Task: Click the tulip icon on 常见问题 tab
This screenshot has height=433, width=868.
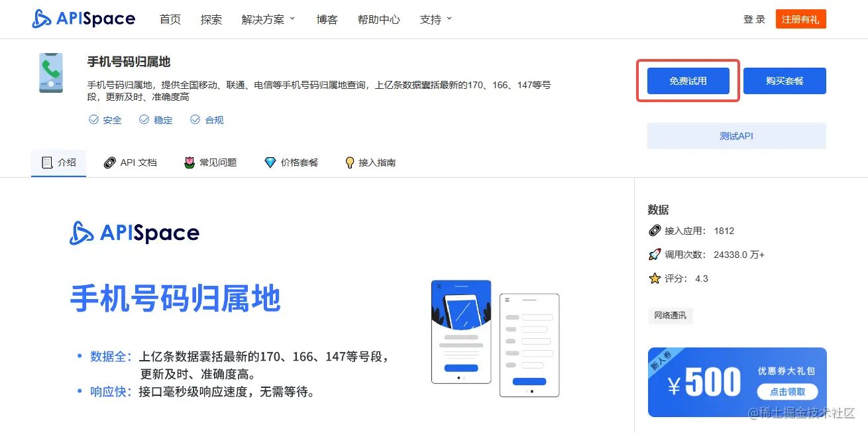Action: point(190,162)
